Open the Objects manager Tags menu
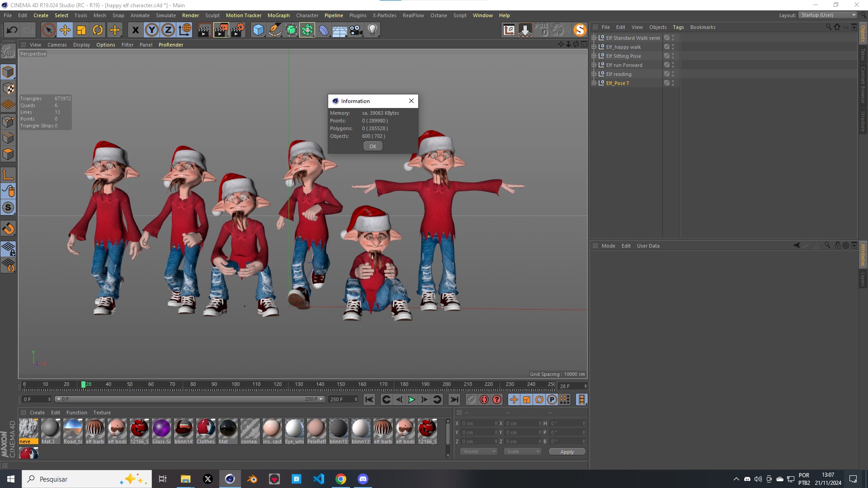 (x=678, y=27)
